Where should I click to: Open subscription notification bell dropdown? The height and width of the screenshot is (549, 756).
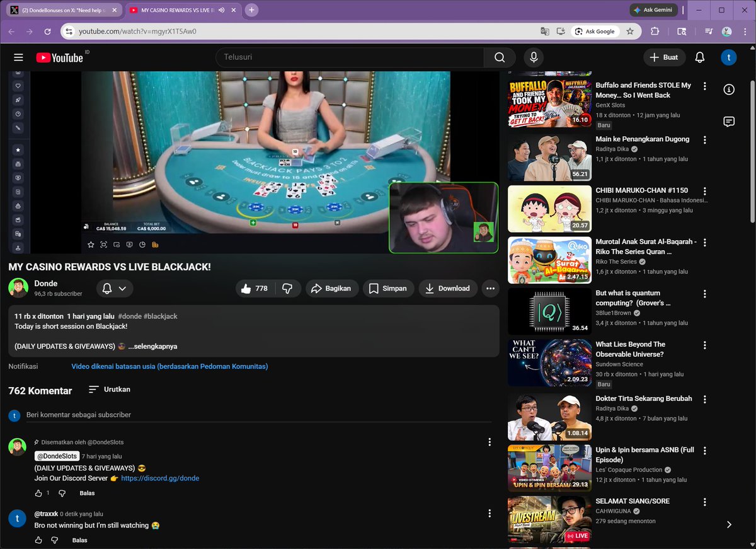point(115,289)
